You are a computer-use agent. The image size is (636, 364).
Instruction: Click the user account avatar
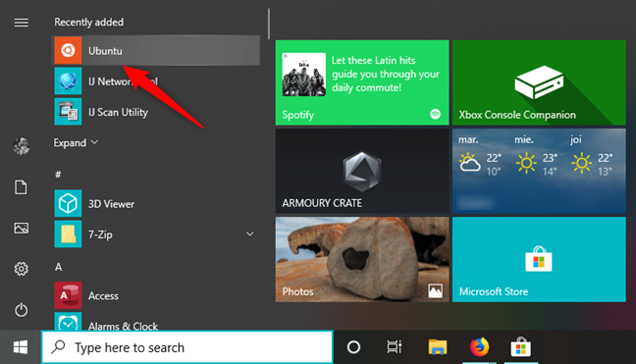pos(21,146)
